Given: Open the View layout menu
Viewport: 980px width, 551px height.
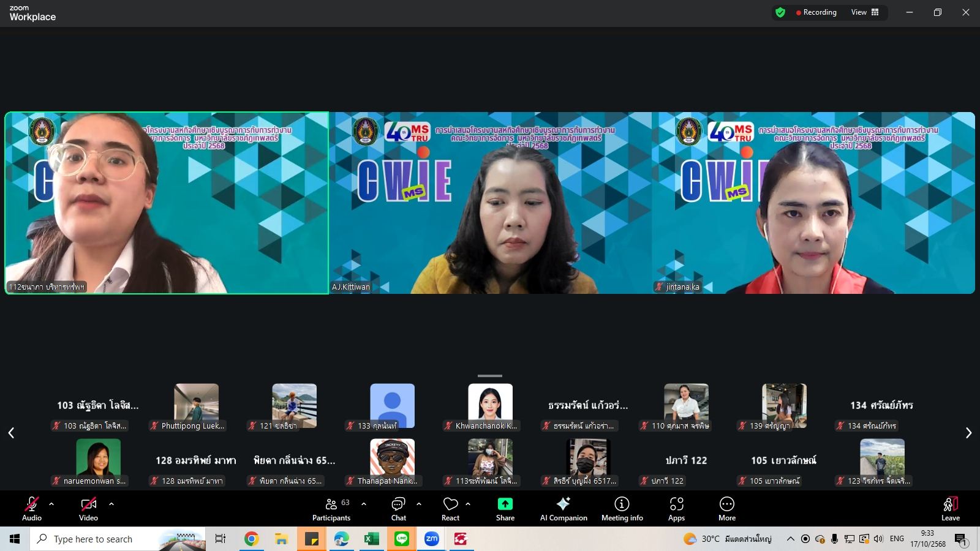Looking at the screenshot, I should (864, 12).
